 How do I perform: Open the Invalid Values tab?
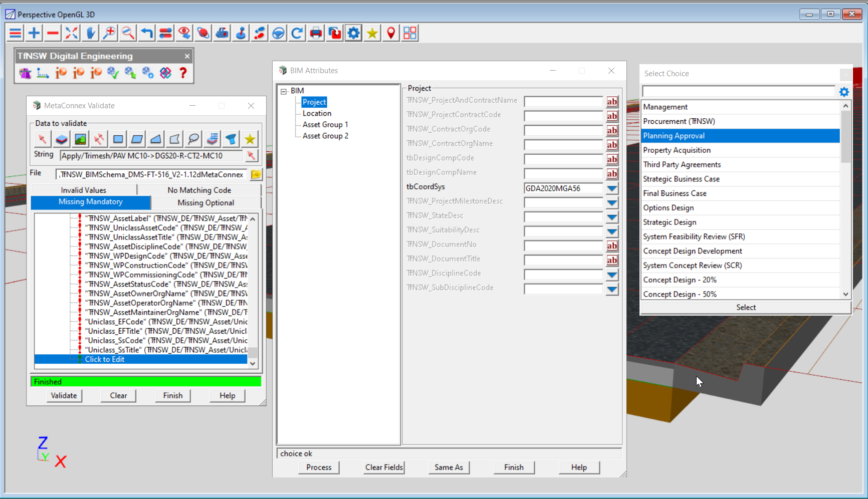84,190
